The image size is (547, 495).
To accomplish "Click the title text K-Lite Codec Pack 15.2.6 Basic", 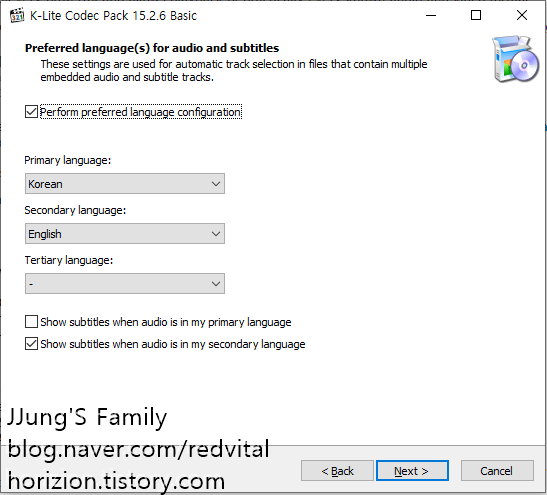I will click(x=113, y=16).
